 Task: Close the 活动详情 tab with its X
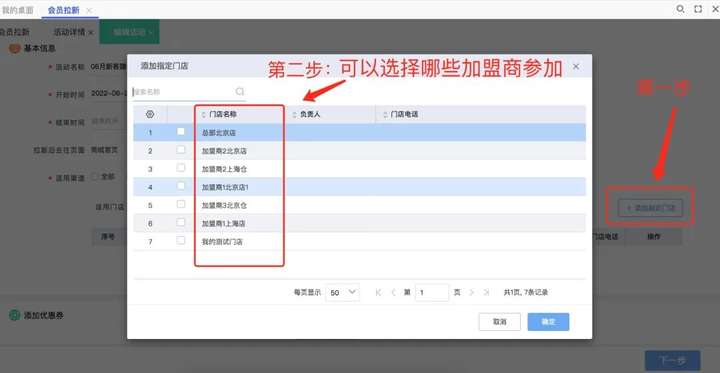tap(91, 32)
